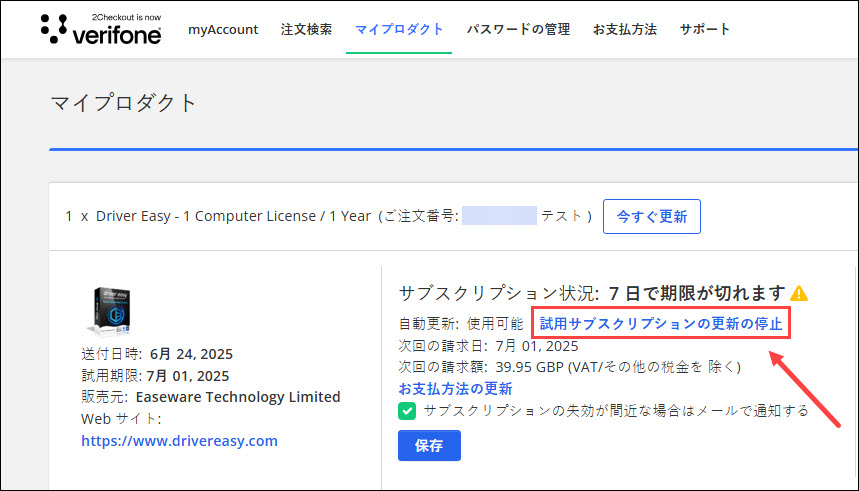Click the 自動更新: 使用可能 text
859x491 pixels.
[x=461, y=324]
